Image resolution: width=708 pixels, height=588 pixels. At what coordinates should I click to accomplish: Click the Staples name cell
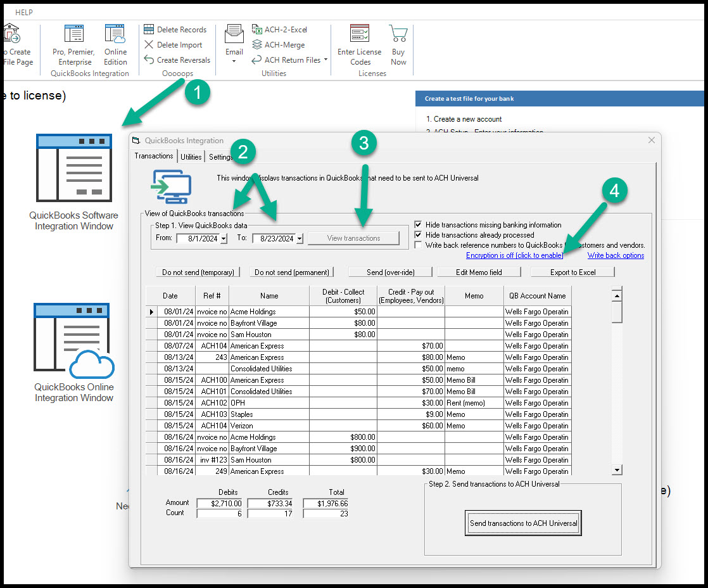click(269, 414)
